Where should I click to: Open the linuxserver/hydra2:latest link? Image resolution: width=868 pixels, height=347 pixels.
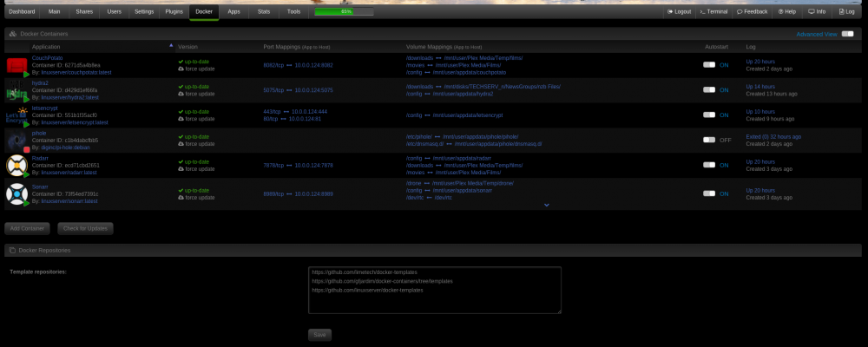(x=69, y=97)
